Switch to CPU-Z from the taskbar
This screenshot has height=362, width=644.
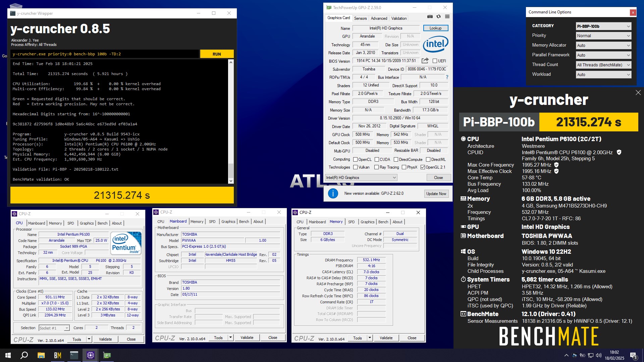pos(91,355)
